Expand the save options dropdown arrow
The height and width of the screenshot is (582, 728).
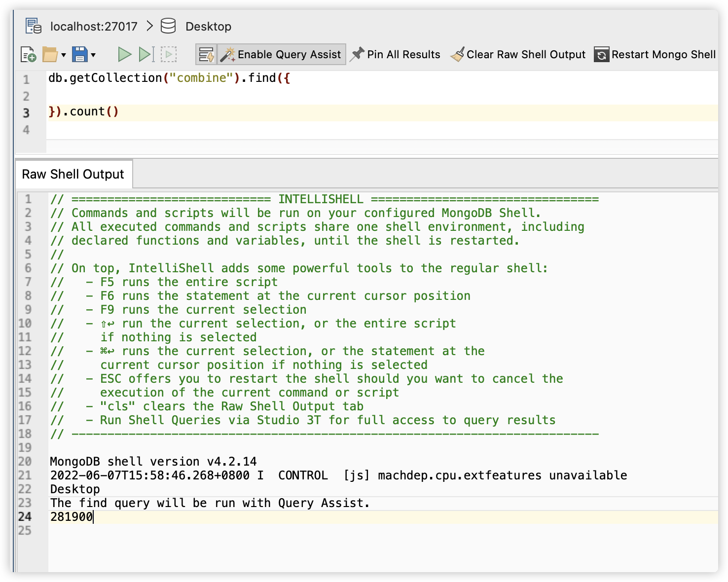(93, 55)
